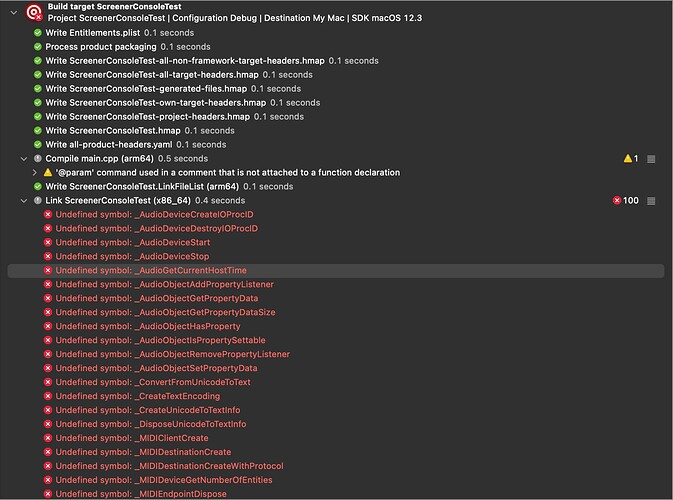Select error 'Undefined symbol: _MIDIDestinationCreate'
673x500 pixels.
tap(143, 452)
